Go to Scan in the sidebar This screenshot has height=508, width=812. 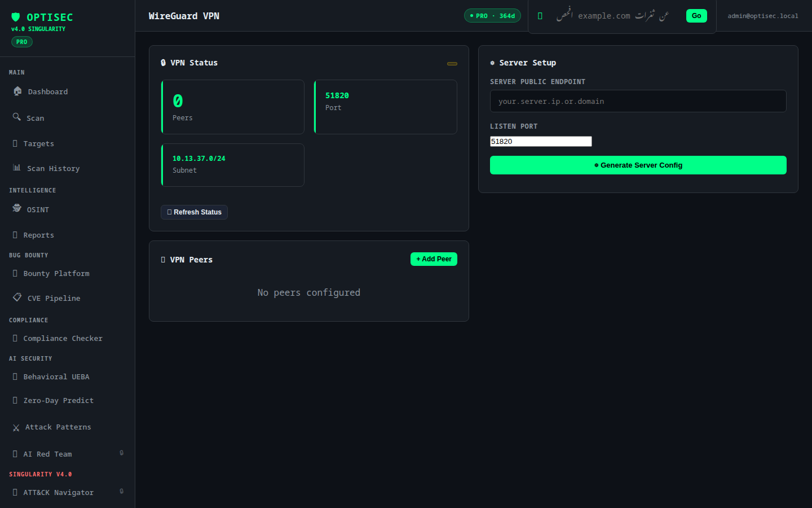pyautogui.click(x=67, y=117)
